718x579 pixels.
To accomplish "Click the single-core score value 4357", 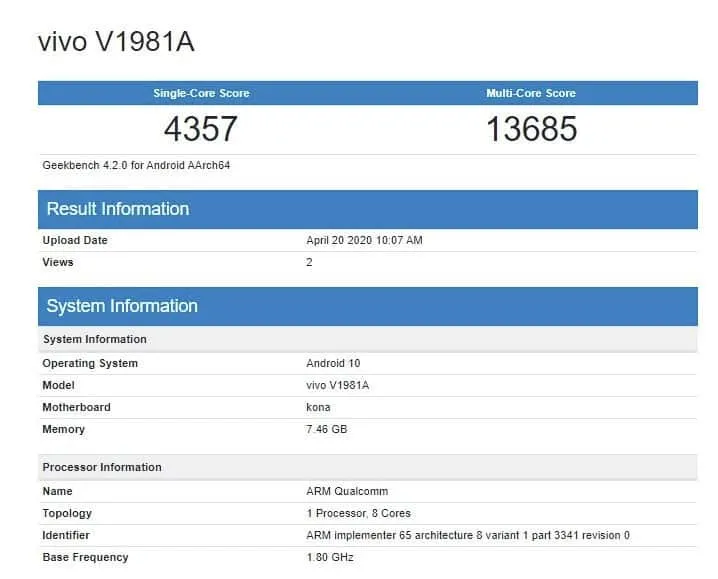I will click(201, 129).
